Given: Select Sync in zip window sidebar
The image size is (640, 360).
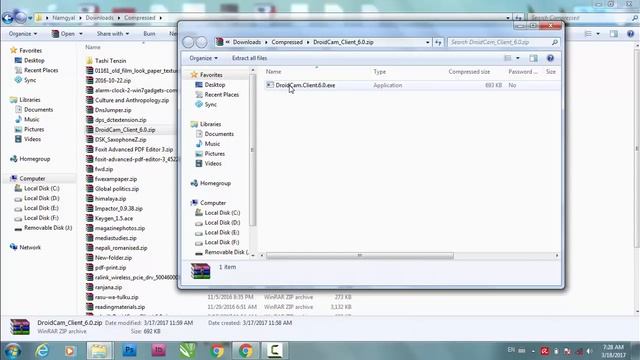Looking at the screenshot, I should tap(210, 104).
